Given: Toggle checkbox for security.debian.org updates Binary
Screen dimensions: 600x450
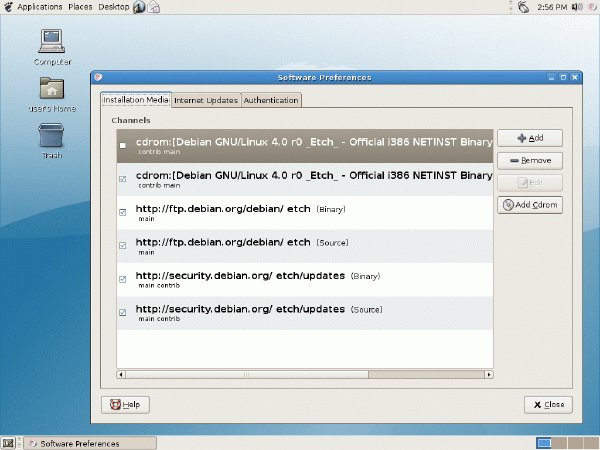Looking at the screenshot, I should [122, 279].
